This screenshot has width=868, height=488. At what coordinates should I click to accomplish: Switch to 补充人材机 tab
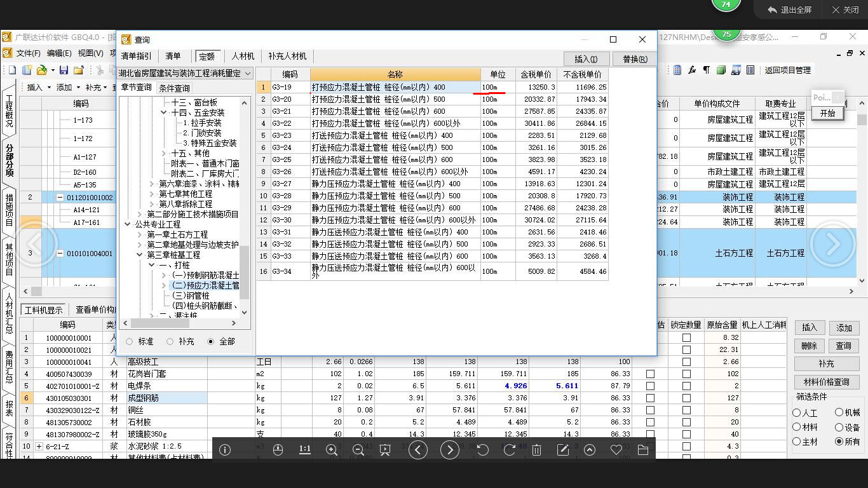[x=287, y=57]
